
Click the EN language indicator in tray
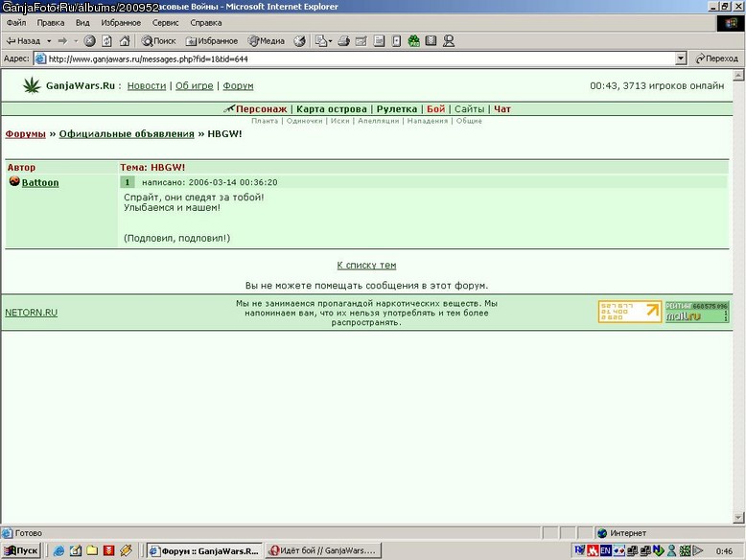pyautogui.click(x=605, y=550)
